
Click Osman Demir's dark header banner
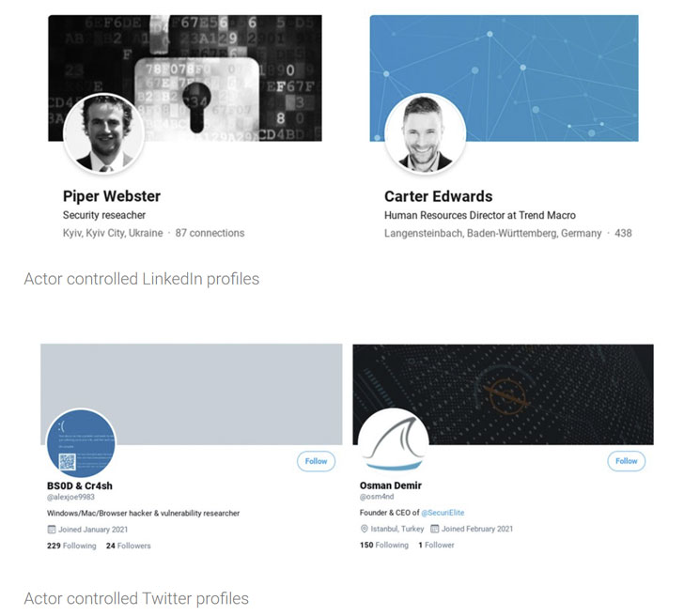(x=526, y=385)
